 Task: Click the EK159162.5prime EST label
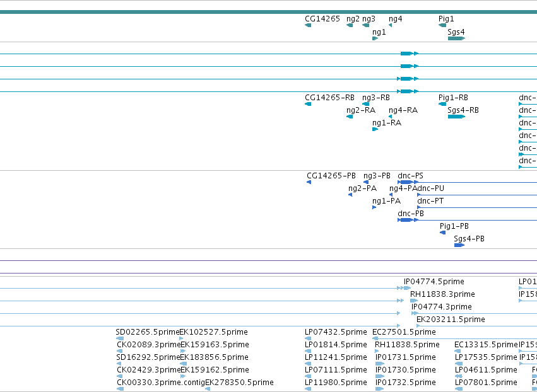coord(215,370)
